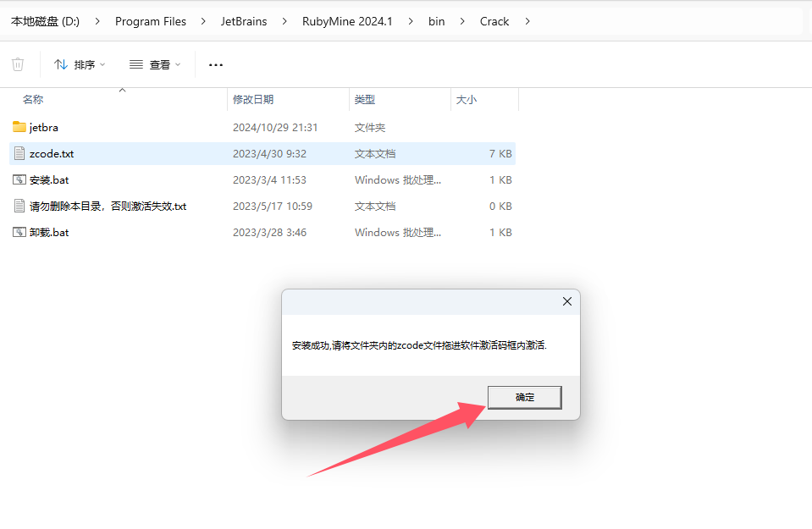Click the Crack breadcrumb segment
This screenshot has height=529, width=812.
point(494,21)
